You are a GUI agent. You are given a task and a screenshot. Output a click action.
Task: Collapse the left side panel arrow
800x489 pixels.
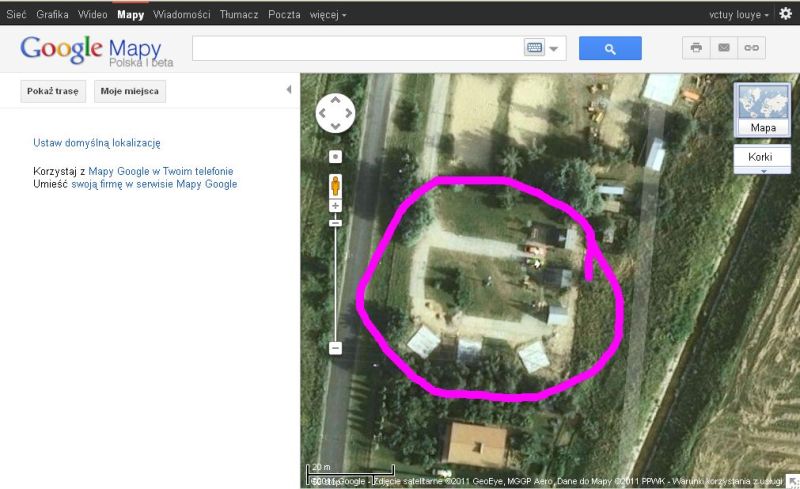tap(289, 90)
